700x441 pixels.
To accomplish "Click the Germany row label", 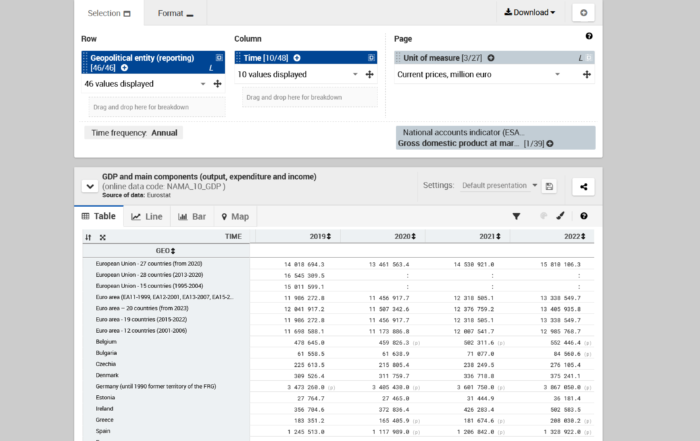I will (x=156, y=387).
